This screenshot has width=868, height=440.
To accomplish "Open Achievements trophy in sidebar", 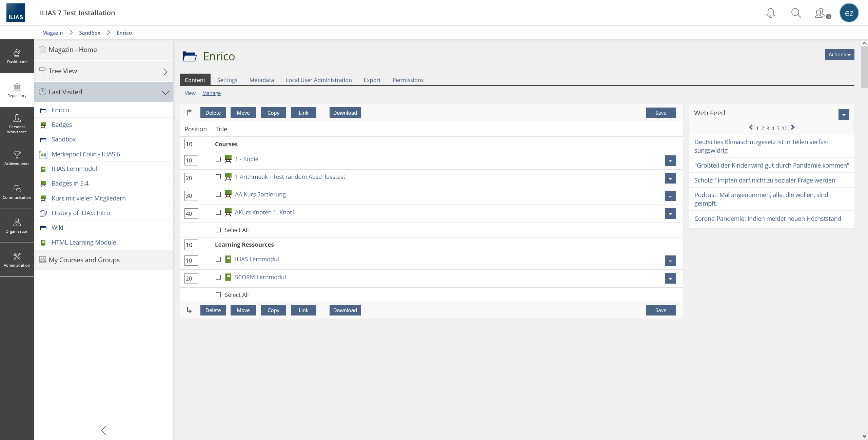I will tap(17, 158).
